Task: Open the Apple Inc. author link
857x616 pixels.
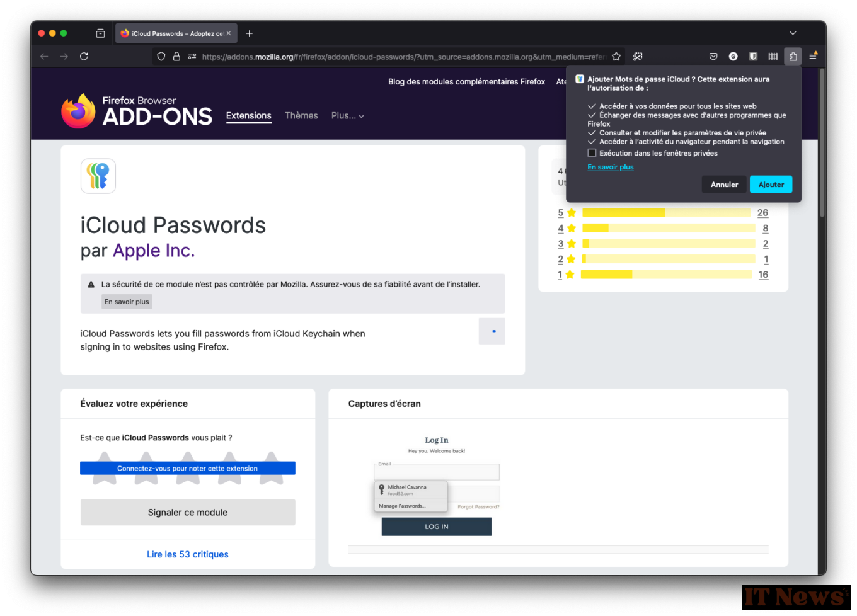Action: pyautogui.click(x=154, y=251)
